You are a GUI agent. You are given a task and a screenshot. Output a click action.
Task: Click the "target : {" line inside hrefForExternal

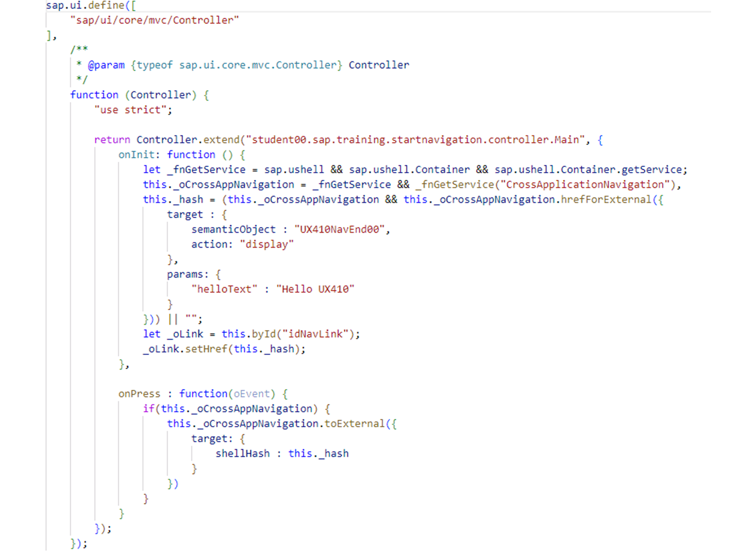(x=197, y=215)
